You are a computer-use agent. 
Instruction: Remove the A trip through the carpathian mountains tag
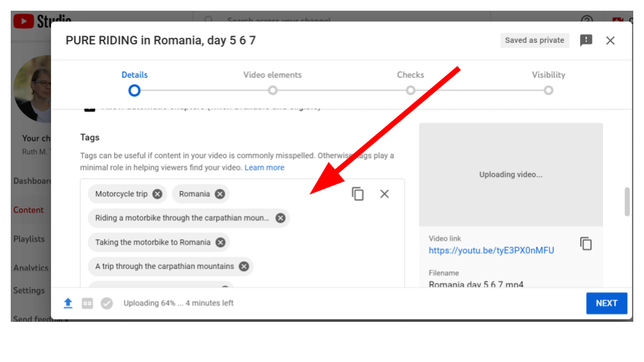pos(244,266)
